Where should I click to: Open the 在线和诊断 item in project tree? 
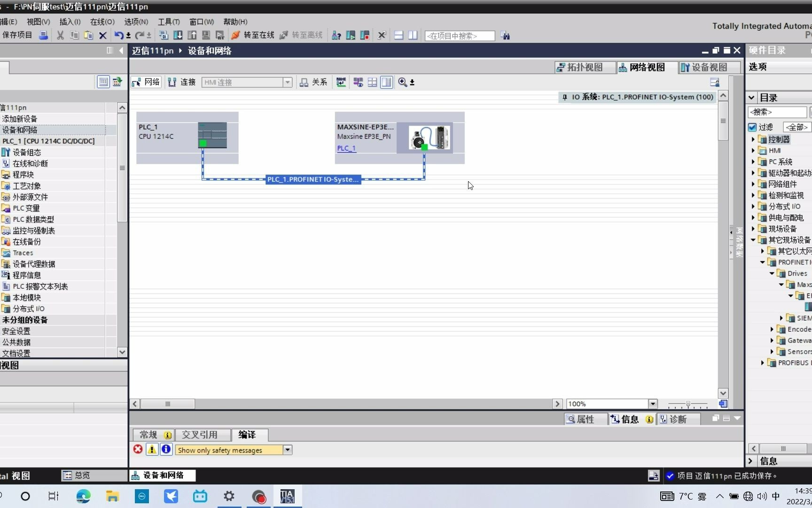pos(30,164)
